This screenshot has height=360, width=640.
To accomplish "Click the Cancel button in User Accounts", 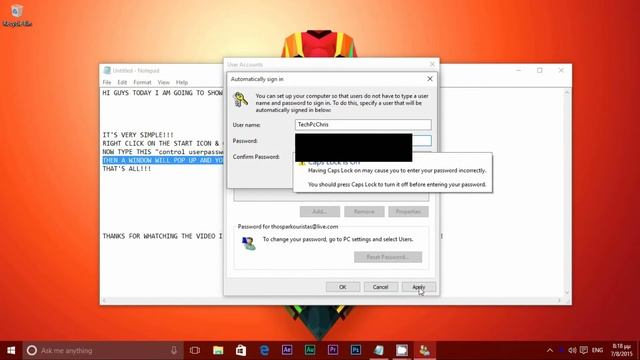I will 380,287.
